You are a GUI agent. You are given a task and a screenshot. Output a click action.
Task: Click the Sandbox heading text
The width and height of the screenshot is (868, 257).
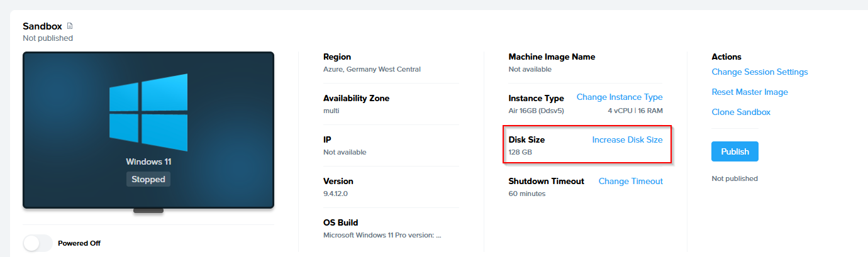pos(42,26)
